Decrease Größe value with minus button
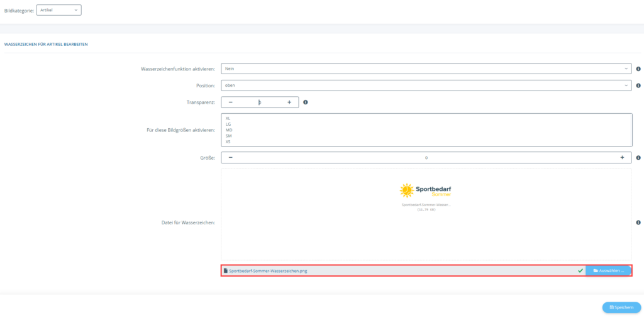 point(230,158)
